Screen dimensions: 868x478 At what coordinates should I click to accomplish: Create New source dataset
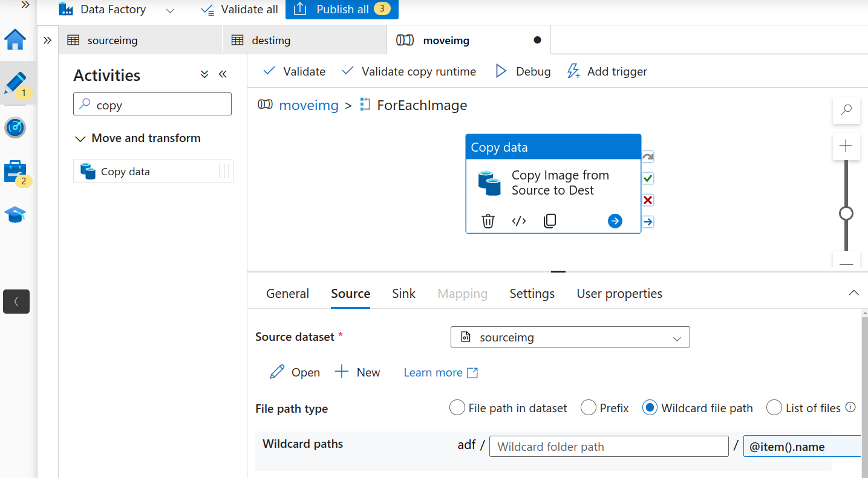pyautogui.click(x=357, y=372)
